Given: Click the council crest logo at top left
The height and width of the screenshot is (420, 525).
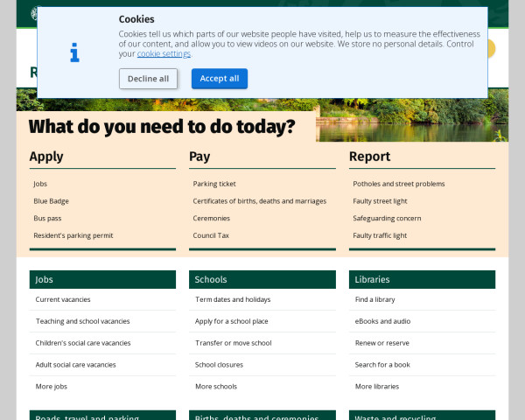Looking at the screenshot, I should click(x=33, y=12).
